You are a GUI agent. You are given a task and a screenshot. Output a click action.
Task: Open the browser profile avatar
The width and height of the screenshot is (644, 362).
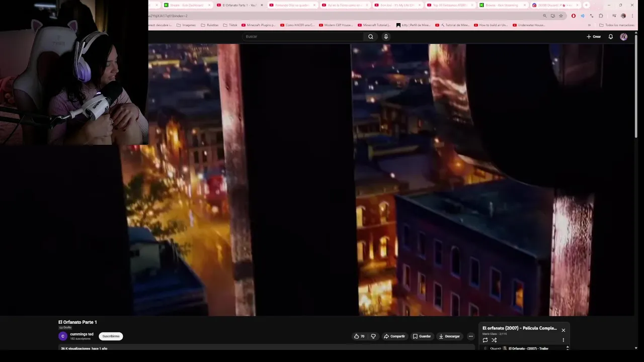pyautogui.click(x=623, y=16)
